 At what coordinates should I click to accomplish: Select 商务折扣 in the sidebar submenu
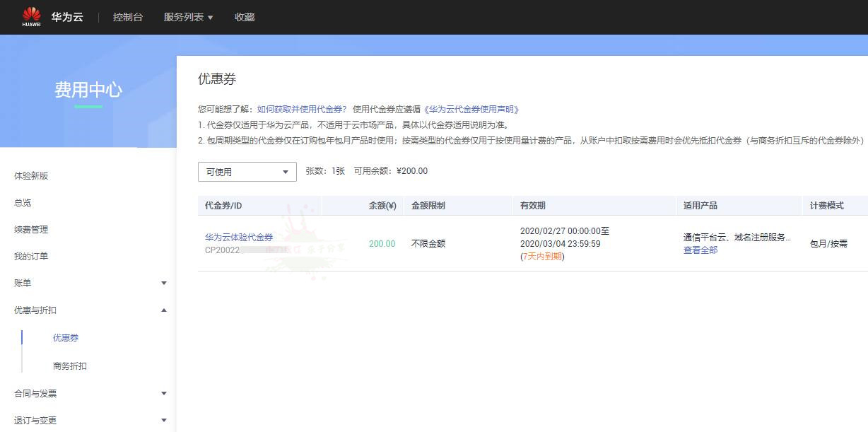pyautogui.click(x=70, y=366)
